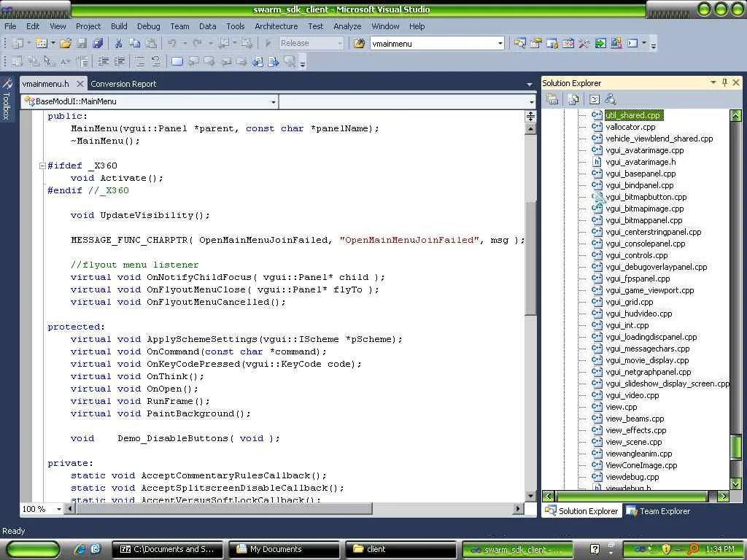Select the Solution Explorer bottom tab
Image resolution: width=747 pixels, height=560 pixels.
pos(581,511)
